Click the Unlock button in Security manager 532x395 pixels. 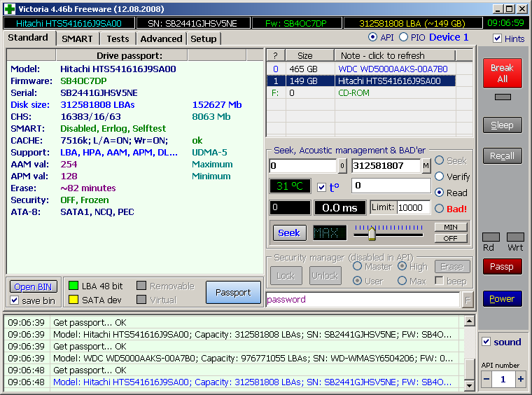[x=325, y=275]
